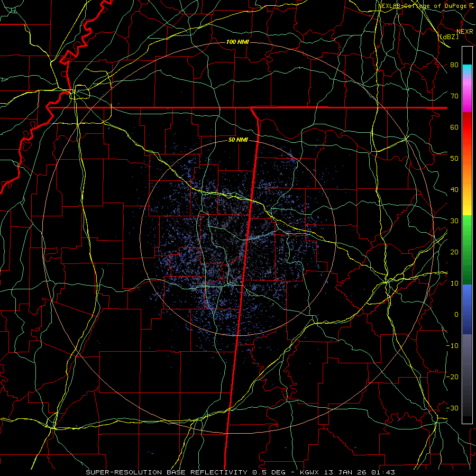Click the blue segment of the color bar

point(467,309)
